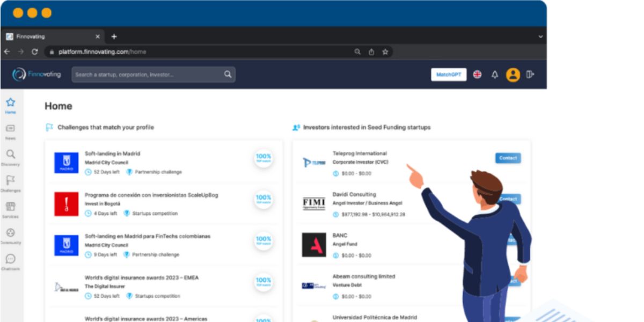Screen dimensions: 644x322
Task: Click the MatchGPT button
Action: (x=449, y=75)
